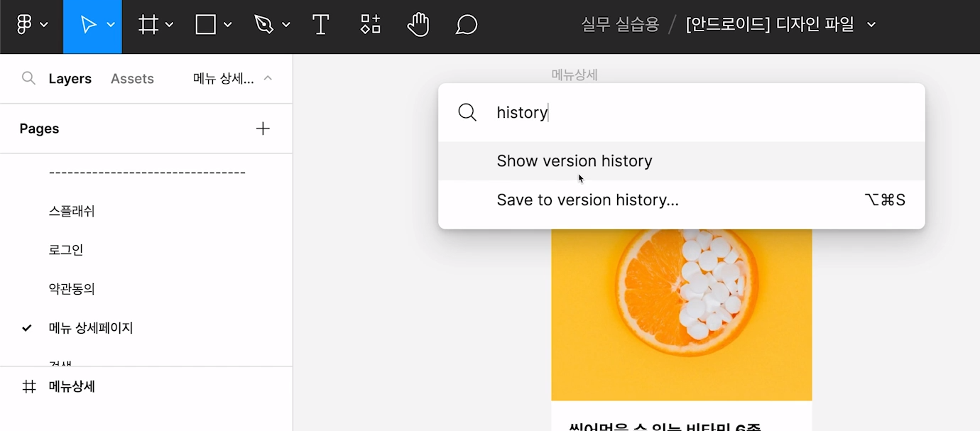This screenshot has width=980, height=431.
Task: Open shape tools dropdown chevron
Action: pos(228,25)
